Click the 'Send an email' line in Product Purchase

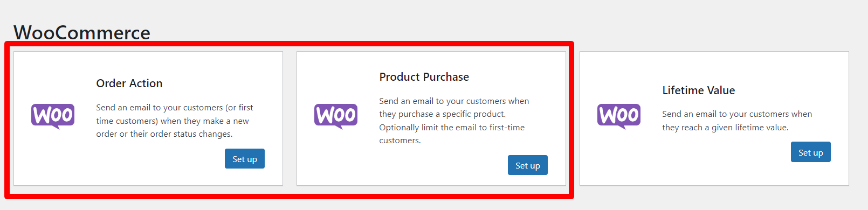click(454, 101)
